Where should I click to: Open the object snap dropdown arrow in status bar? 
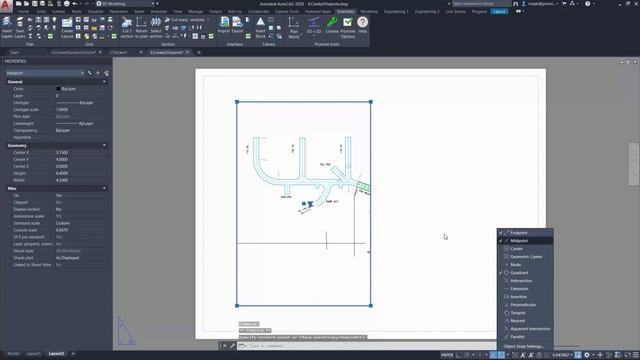coord(508,355)
